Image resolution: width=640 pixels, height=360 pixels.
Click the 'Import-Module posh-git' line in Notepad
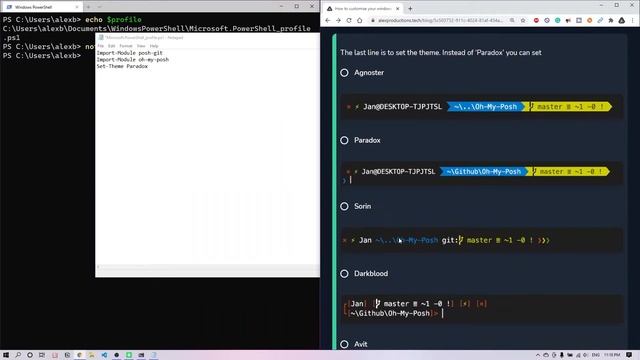coord(129,53)
